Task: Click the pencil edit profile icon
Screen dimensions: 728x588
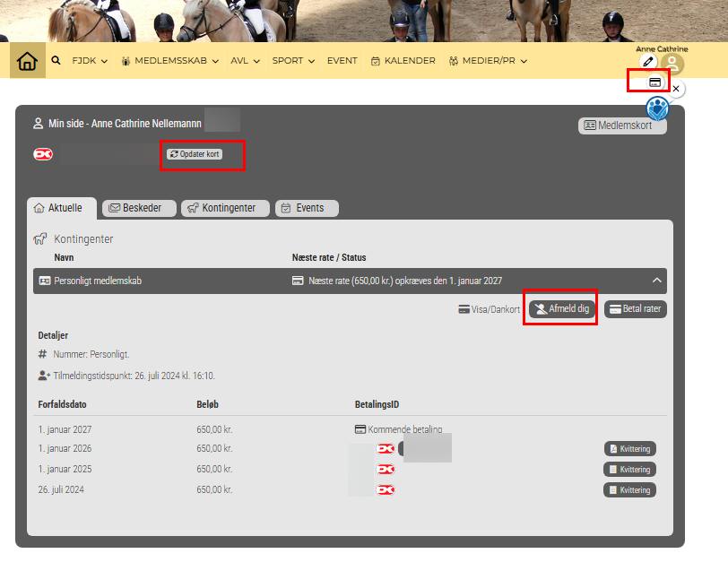Action: click(x=648, y=62)
